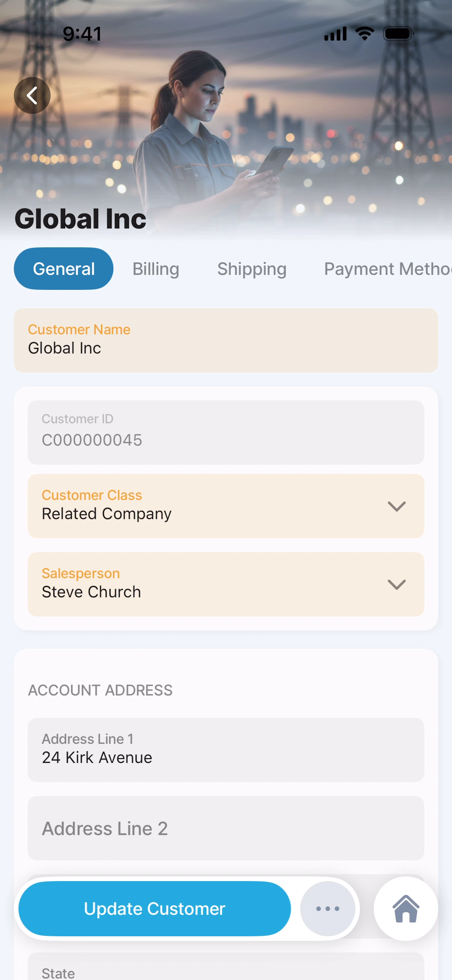
Task: Tap the battery status icon
Action: coord(398,34)
